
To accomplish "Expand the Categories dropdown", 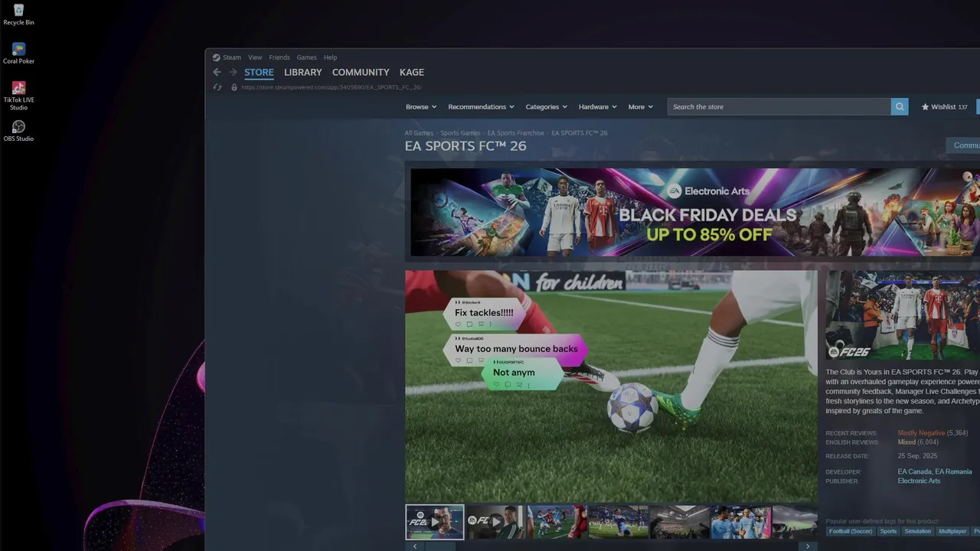I will pos(546,107).
